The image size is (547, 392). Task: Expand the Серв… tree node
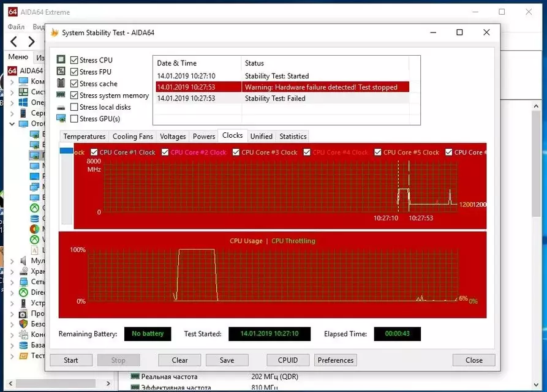click(x=12, y=113)
